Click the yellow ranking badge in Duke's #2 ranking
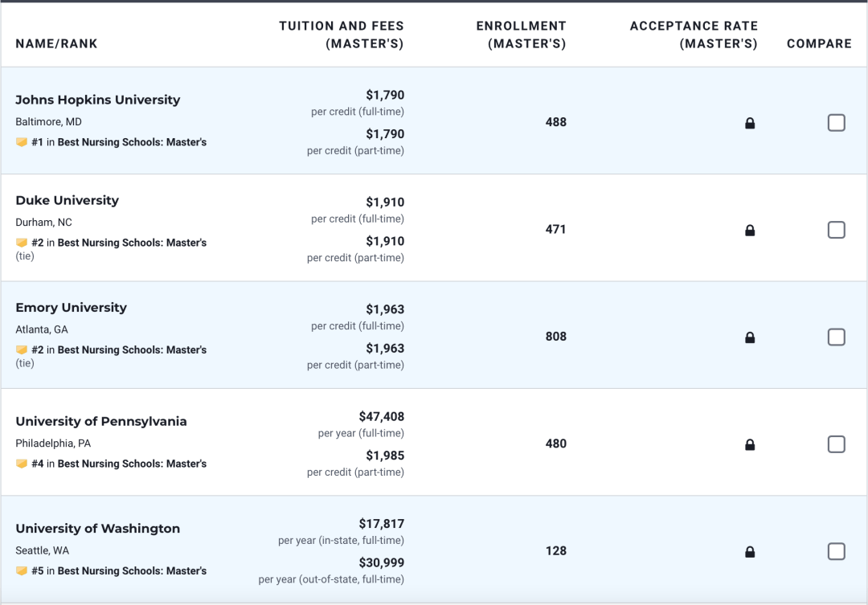 click(22, 243)
